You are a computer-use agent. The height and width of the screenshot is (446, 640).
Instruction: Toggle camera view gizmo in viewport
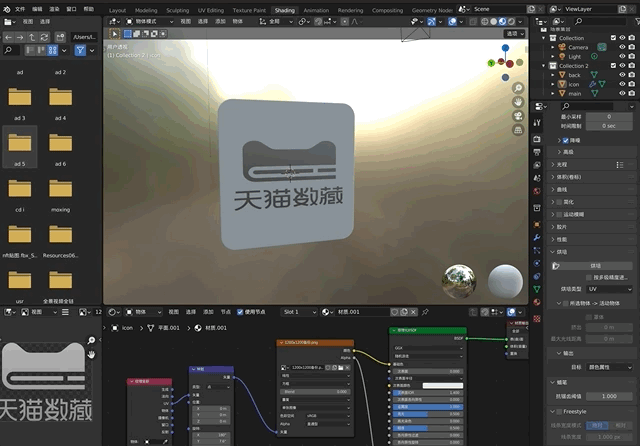[518, 116]
